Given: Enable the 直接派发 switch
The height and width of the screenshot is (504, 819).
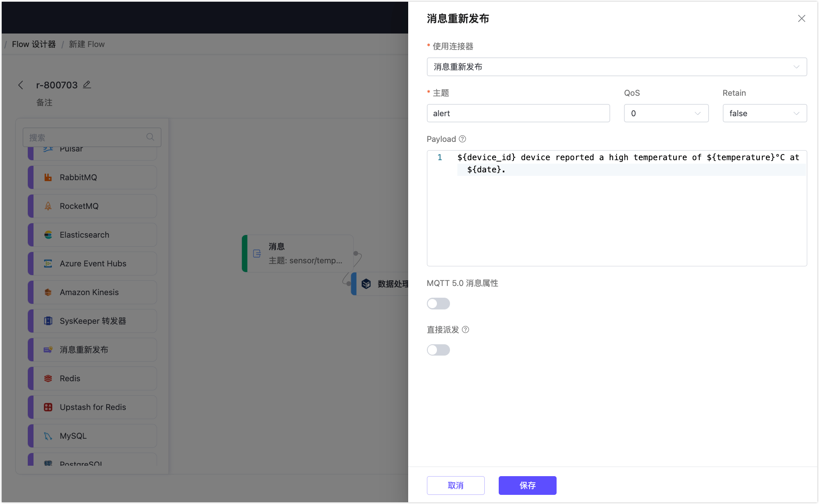Looking at the screenshot, I should [x=438, y=349].
